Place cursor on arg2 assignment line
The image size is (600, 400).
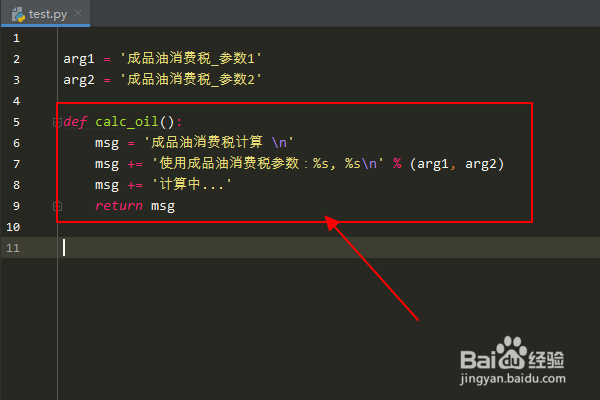pyautogui.click(x=162, y=80)
